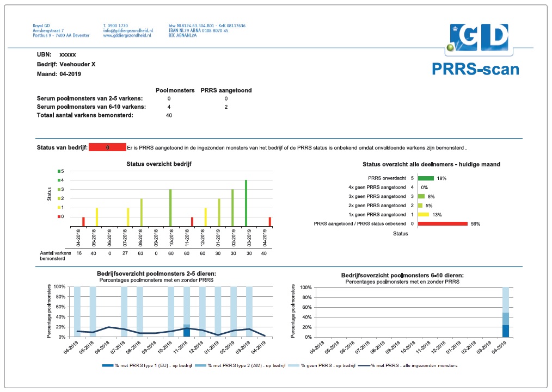Click the 08-2018 status bar in company chart
This screenshot has width=552, height=392.
142,213
